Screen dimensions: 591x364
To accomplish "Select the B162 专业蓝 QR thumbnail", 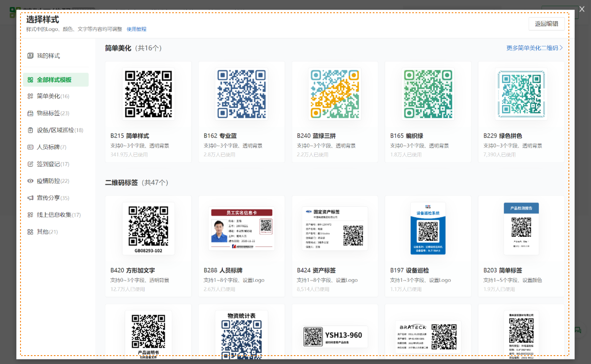I will 242,94.
